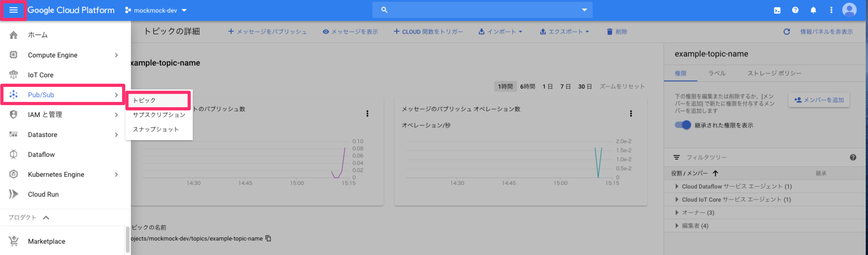Select トピック in Pub/Sub submenu
Image resolution: width=868 pixels, height=255 pixels.
tap(158, 100)
